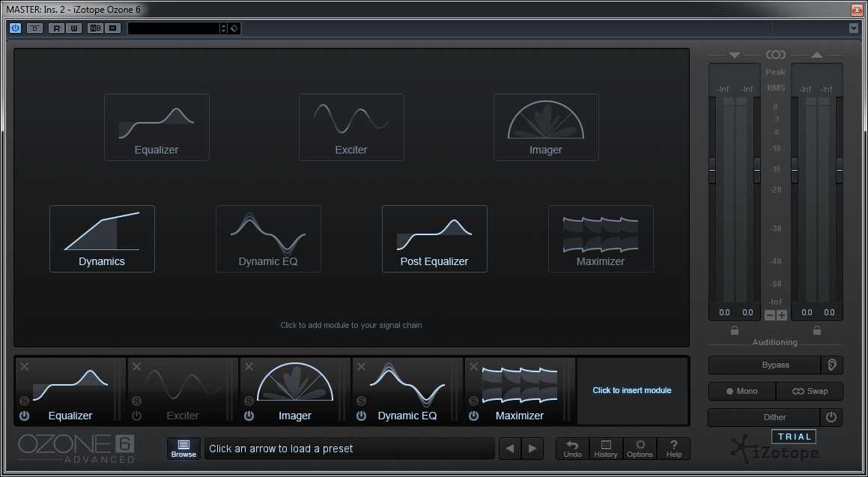
Task: Toggle power for the Equalizer module
Action: [25, 416]
